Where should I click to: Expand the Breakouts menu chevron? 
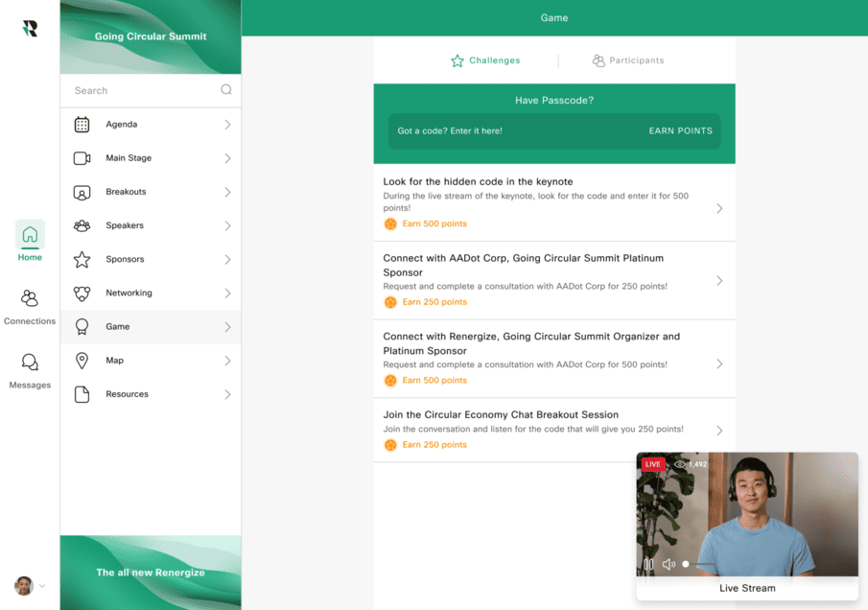point(227,192)
